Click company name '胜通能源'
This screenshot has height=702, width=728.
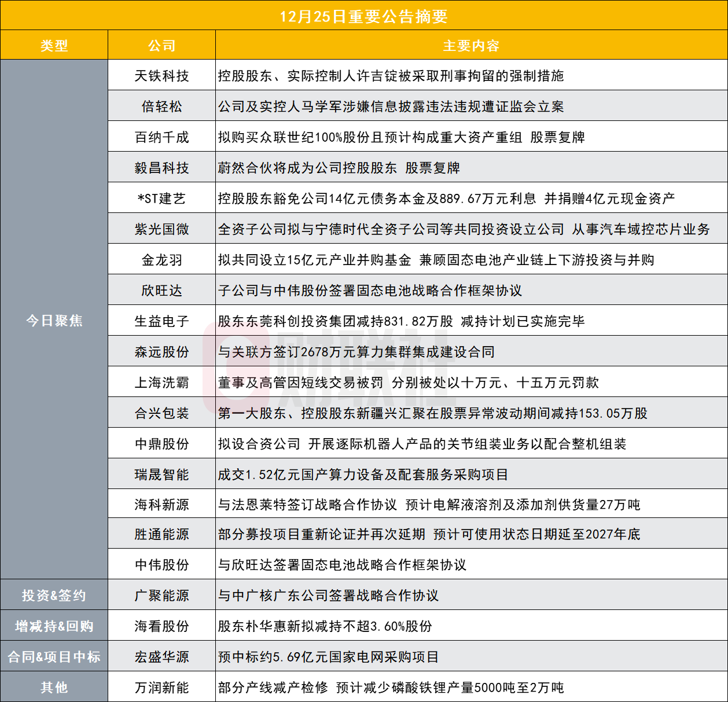click(161, 534)
